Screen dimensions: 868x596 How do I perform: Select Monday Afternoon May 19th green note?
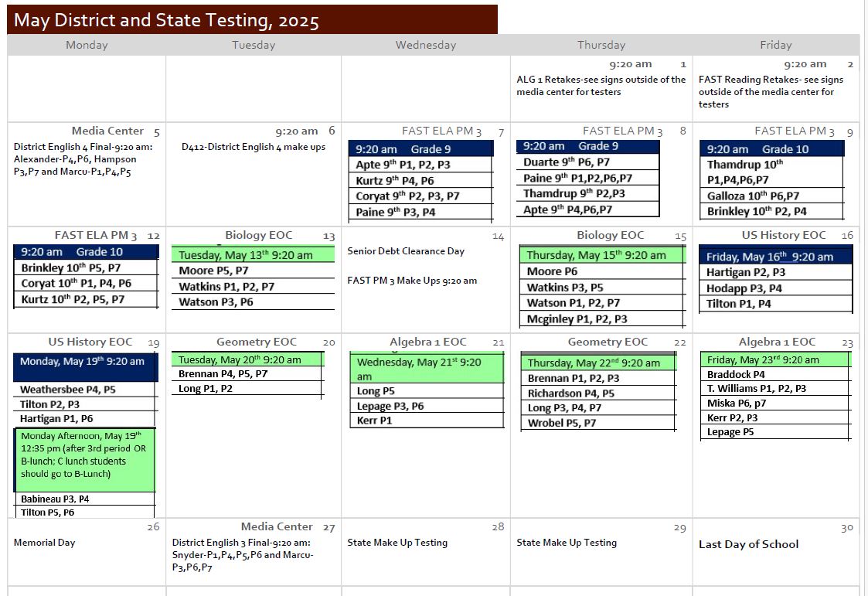pyautogui.click(x=85, y=460)
